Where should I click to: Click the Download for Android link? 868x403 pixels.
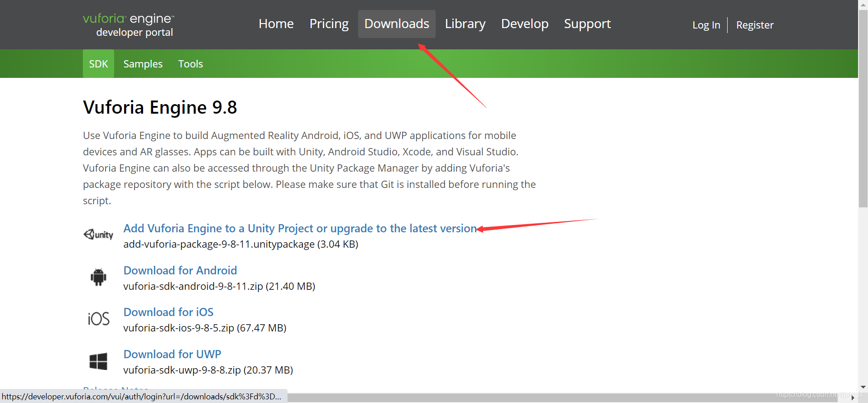point(180,270)
